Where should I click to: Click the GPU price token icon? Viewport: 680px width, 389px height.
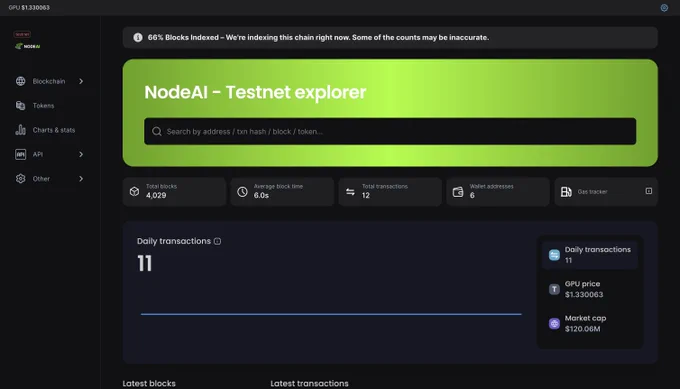click(x=554, y=289)
